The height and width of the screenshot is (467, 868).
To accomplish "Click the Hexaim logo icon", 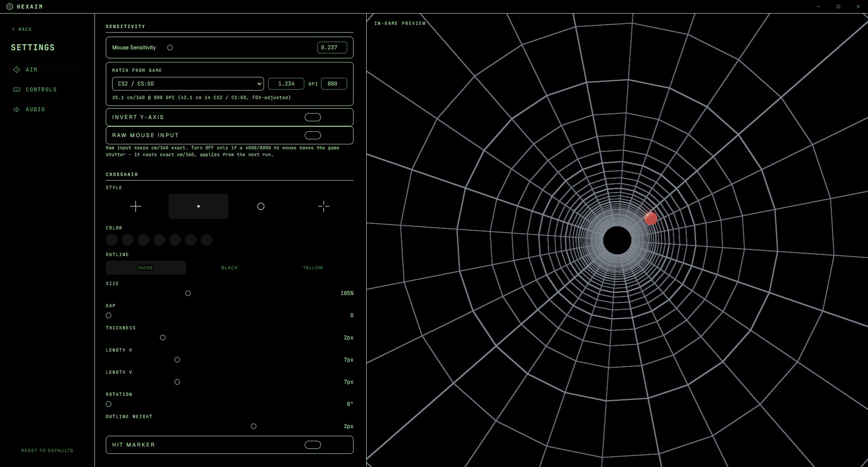I will coord(9,7).
